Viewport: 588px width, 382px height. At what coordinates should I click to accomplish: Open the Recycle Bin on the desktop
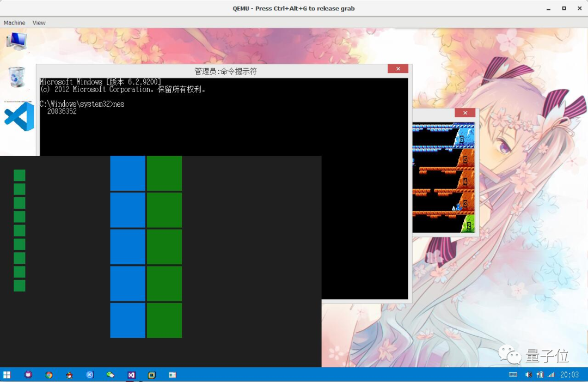(17, 76)
